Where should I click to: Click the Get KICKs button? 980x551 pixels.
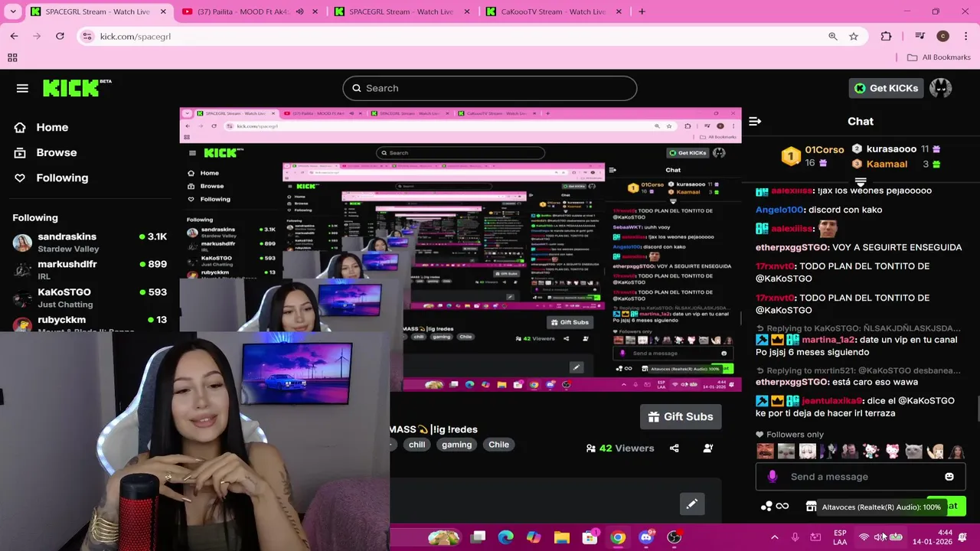tap(887, 88)
